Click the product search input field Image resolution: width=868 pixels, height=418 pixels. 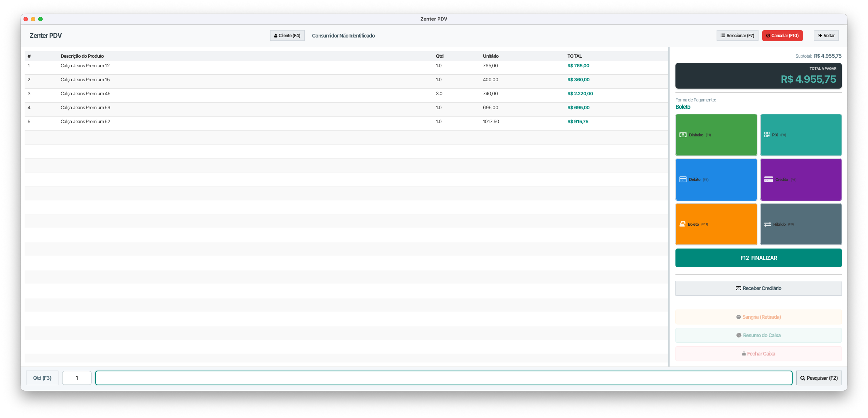point(443,378)
